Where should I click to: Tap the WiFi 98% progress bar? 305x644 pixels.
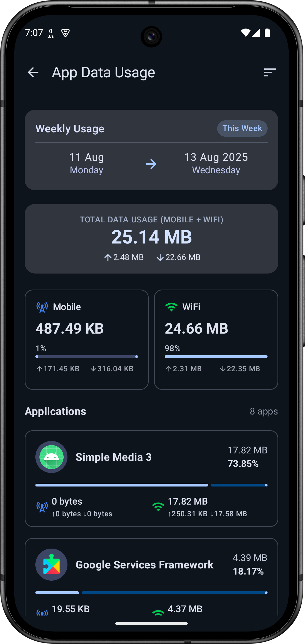pyautogui.click(x=216, y=357)
